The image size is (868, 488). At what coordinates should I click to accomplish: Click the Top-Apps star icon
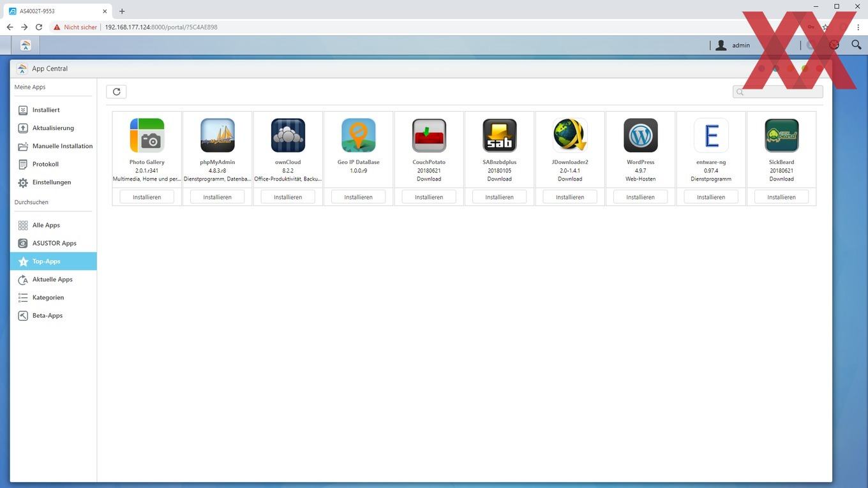23,262
